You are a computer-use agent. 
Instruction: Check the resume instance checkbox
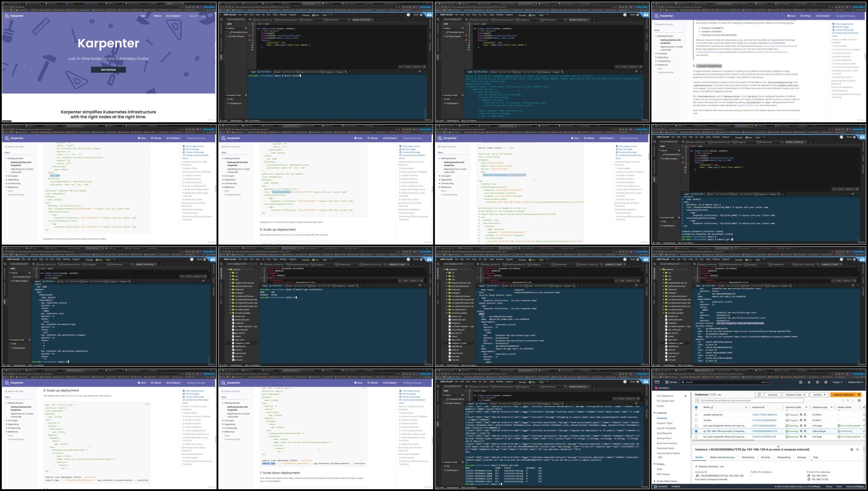[696, 420]
